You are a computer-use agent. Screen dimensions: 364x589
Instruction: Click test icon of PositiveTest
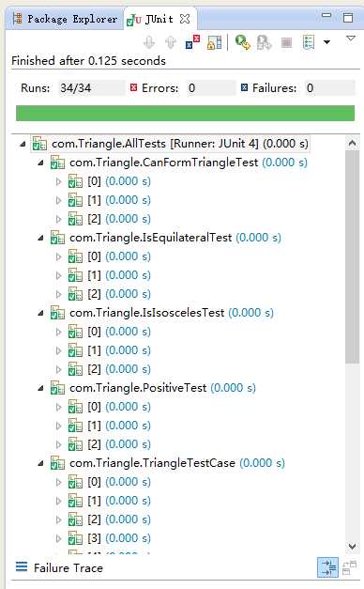[57, 388]
